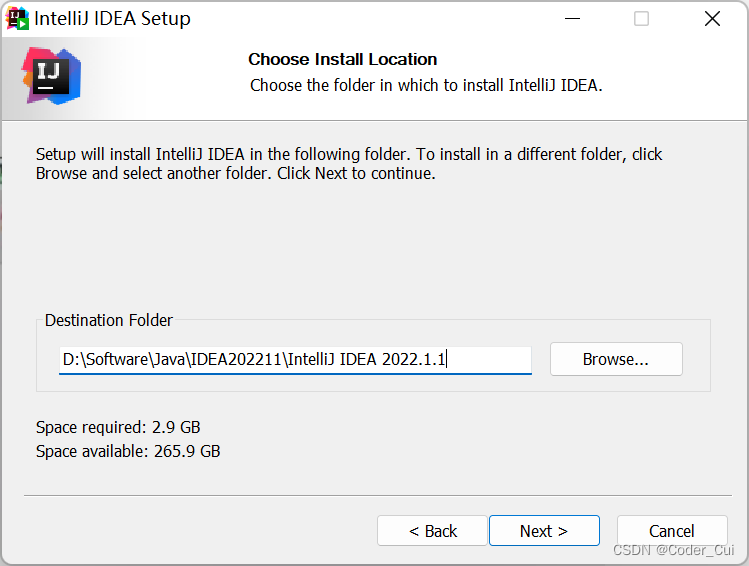749x566 pixels.
Task: Click 'Choose the folder in which to install' subtitle
Action: point(426,85)
